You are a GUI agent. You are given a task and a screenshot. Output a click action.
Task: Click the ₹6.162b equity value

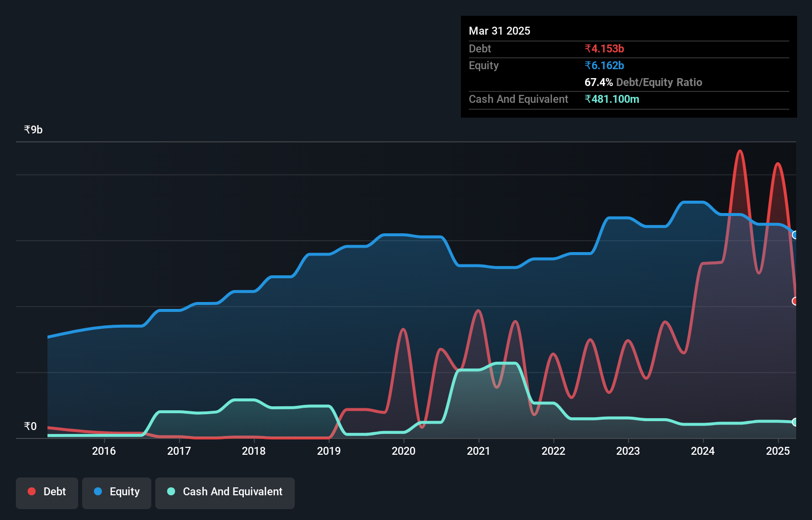click(x=604, y=65)
